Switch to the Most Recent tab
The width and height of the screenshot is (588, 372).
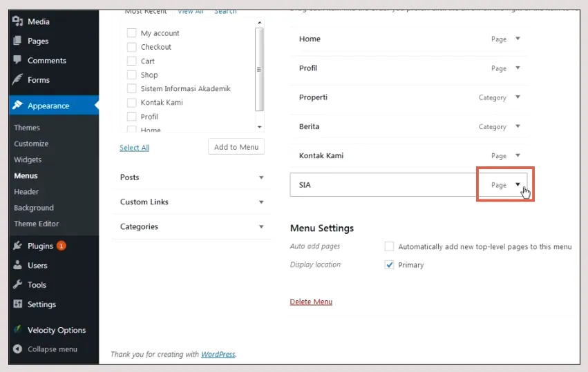point(146,12)
